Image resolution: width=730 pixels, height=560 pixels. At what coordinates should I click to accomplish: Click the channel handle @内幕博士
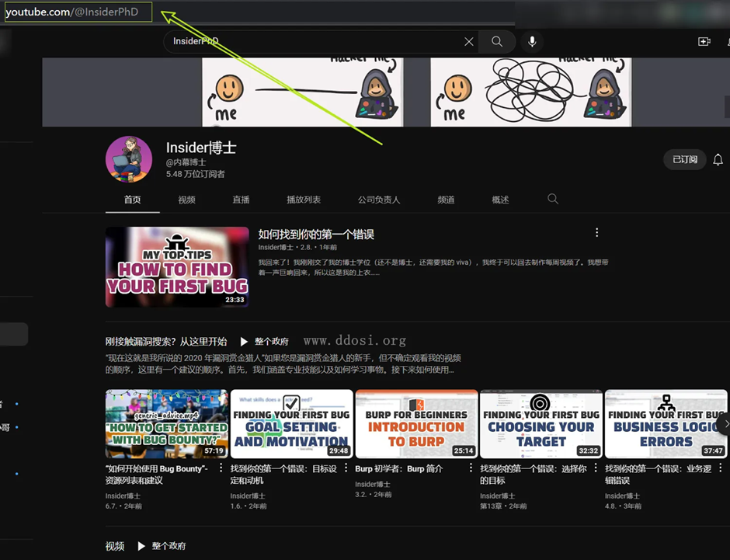click(186, 162)
